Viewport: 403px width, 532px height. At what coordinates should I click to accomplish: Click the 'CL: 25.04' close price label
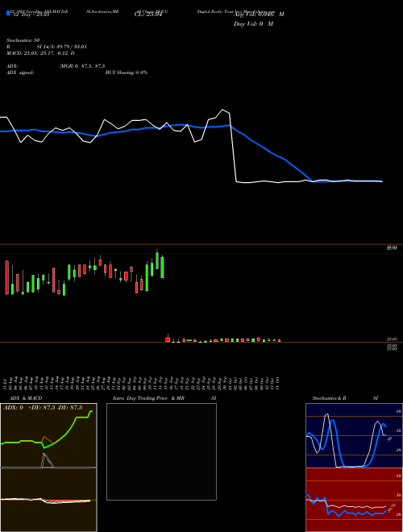click(148, 15)
